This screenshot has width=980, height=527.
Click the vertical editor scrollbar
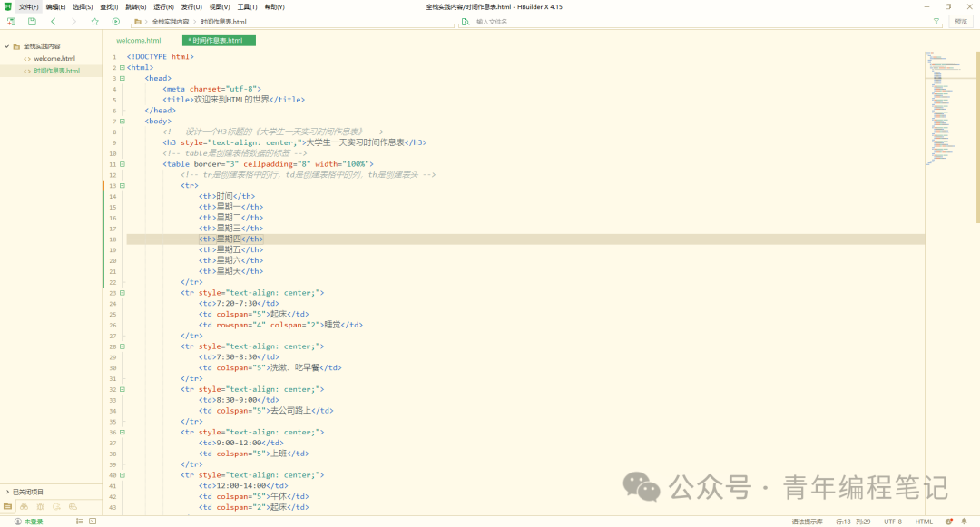pyautogui.click(x=977, y=137)
